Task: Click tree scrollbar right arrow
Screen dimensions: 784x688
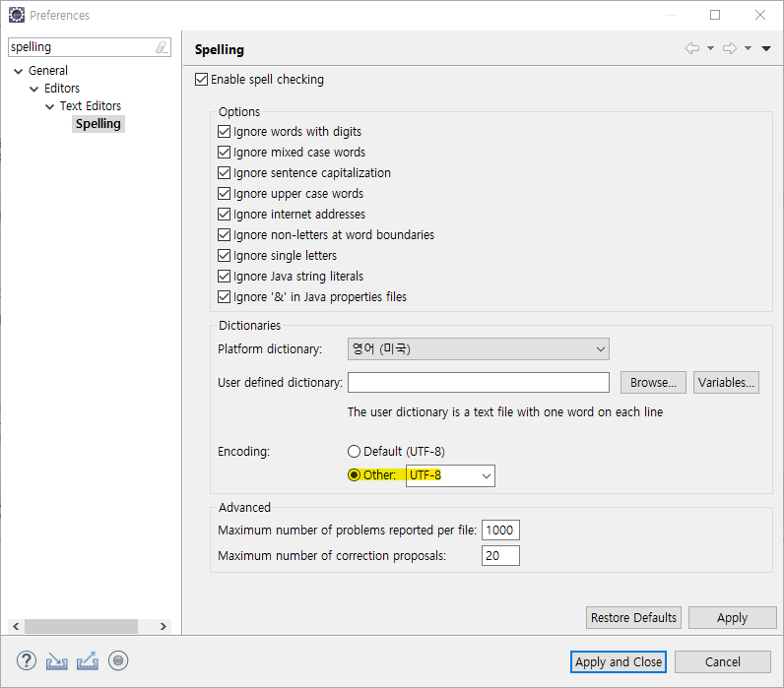Action: (x=163, y=626)
